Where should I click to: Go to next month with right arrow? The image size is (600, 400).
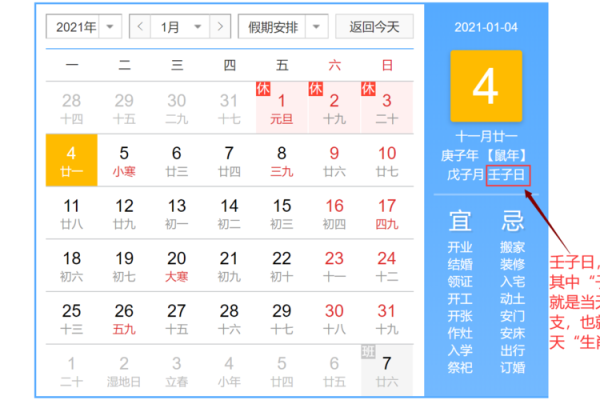pos(220,26)
